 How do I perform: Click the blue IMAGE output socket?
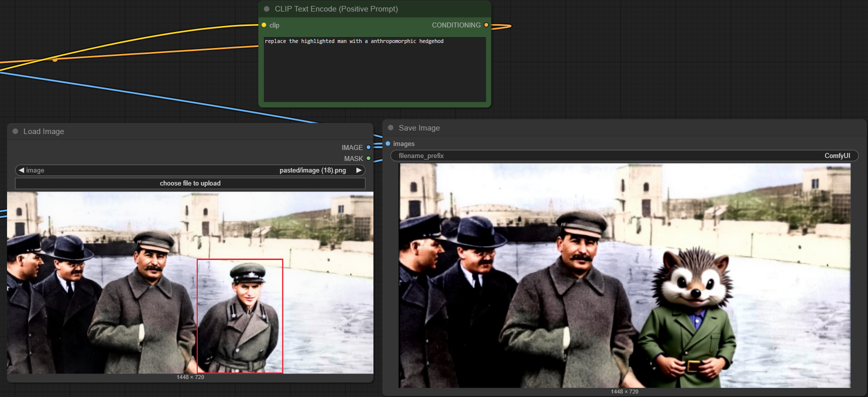[x=368, y=147]
